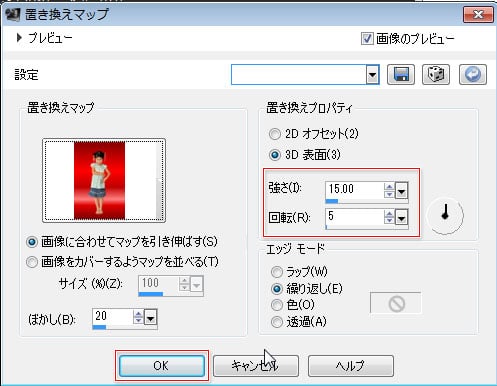This screenshot has height=386, width=497.
Task: Click the 回転(R) value field
Action: coord(354,216)
